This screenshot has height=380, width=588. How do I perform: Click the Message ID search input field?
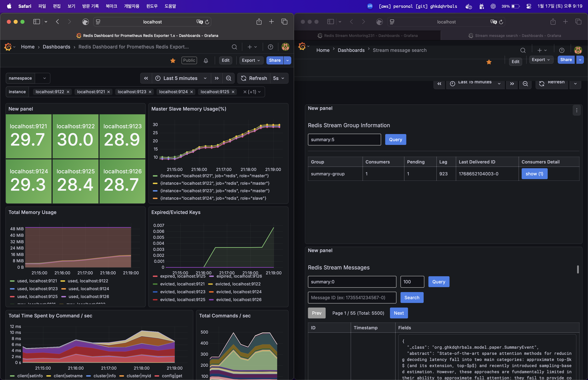tap(352, 298)
